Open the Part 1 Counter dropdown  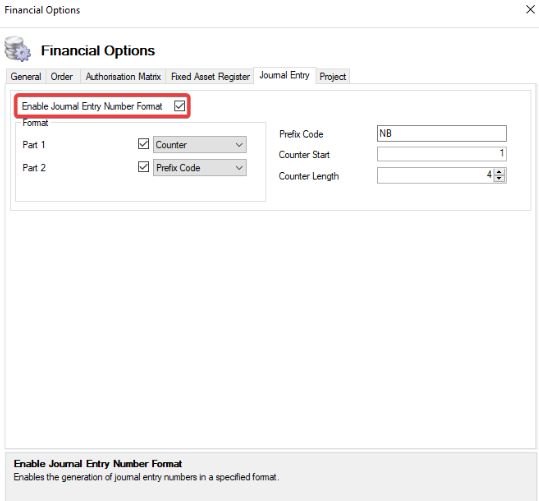[200, 145]
